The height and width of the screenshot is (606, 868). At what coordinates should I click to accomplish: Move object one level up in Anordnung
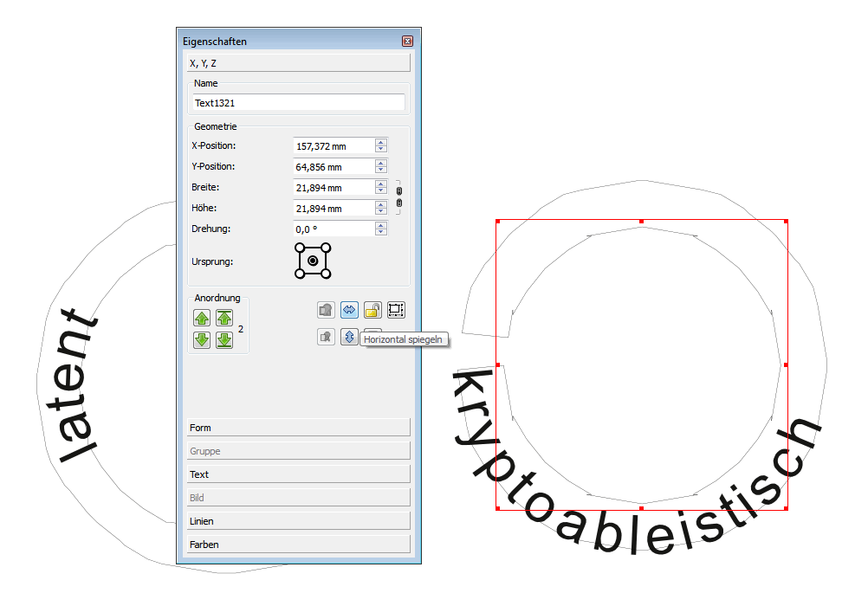click(x=202, y=318)
